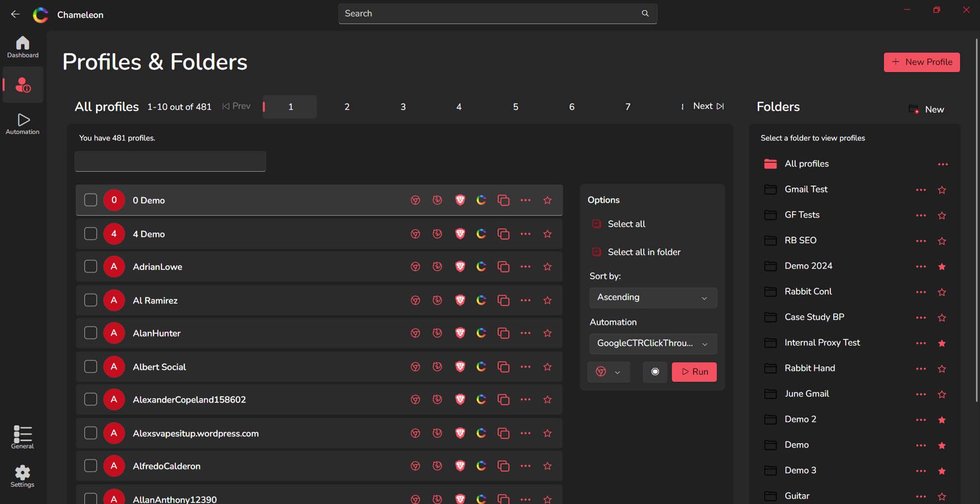Launch 0 Demo profile in Chrome

415,200
